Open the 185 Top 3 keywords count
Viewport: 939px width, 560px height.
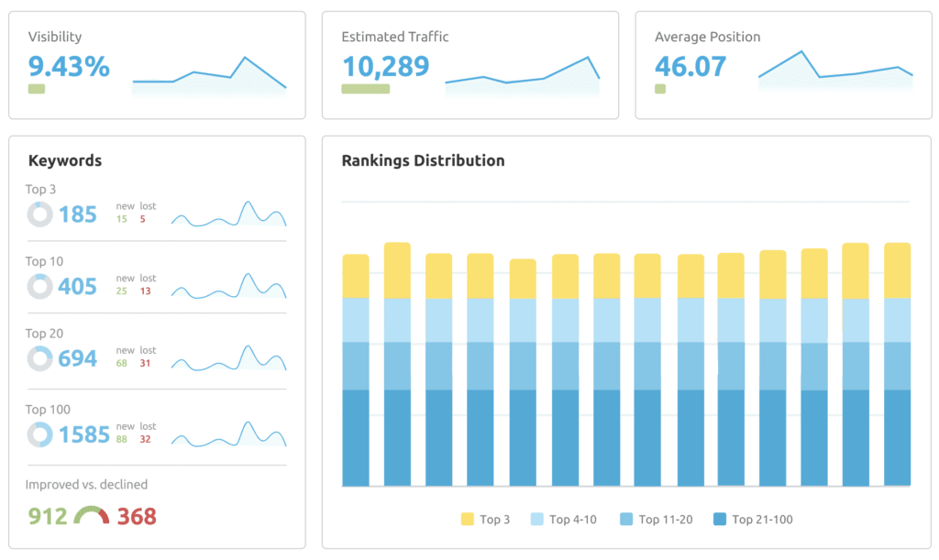coord(78,214)
